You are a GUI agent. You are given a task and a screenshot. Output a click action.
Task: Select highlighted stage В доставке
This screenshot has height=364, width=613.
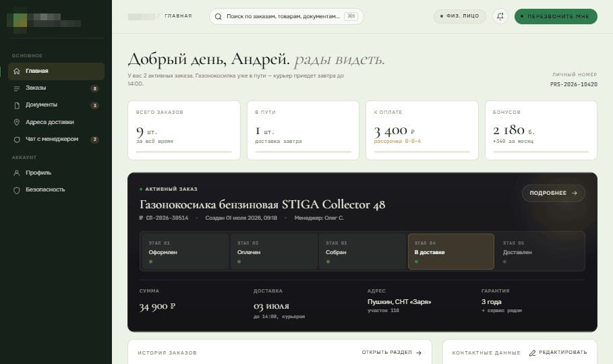click(x=450, y=252)
